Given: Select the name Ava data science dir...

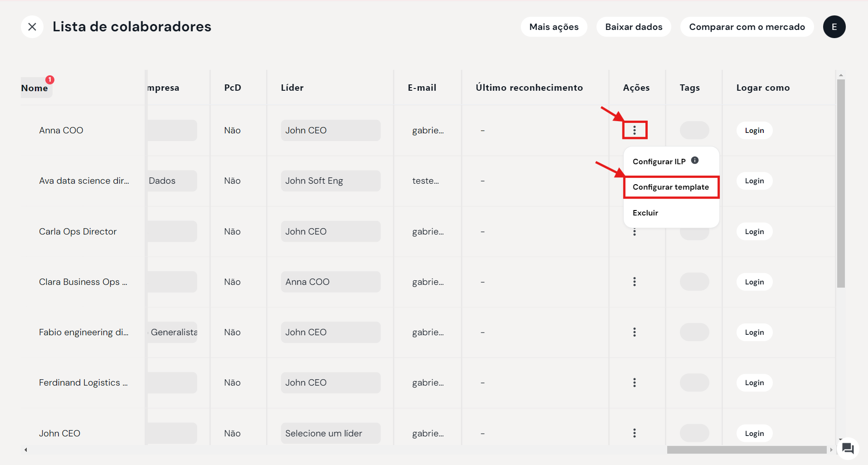Looking at the screenshot, I should click(84, 181).
